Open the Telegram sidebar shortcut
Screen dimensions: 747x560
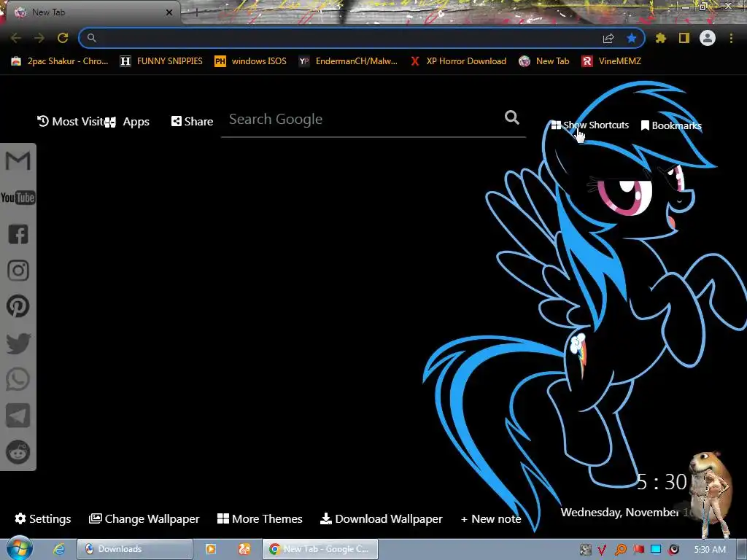point(18,415)
